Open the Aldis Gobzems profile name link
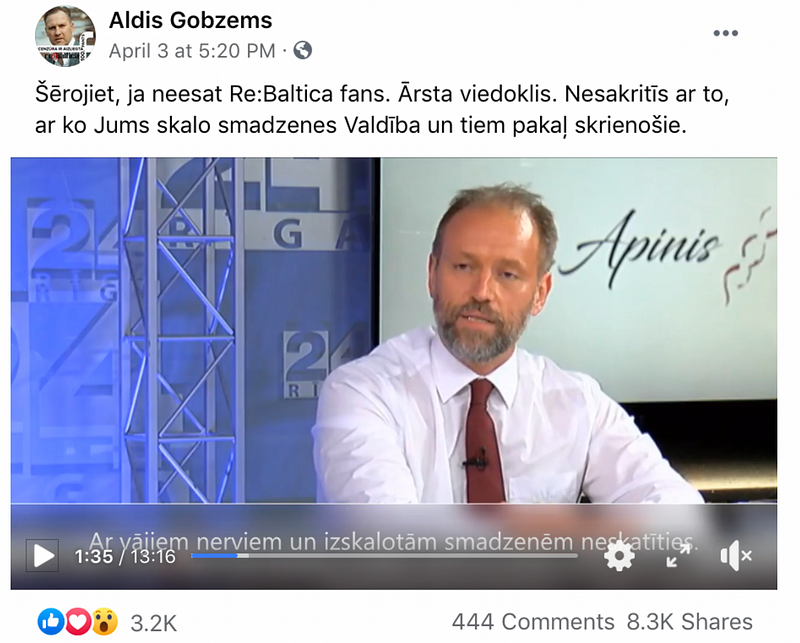Screen dimensions: 800x643 [190, 21]
